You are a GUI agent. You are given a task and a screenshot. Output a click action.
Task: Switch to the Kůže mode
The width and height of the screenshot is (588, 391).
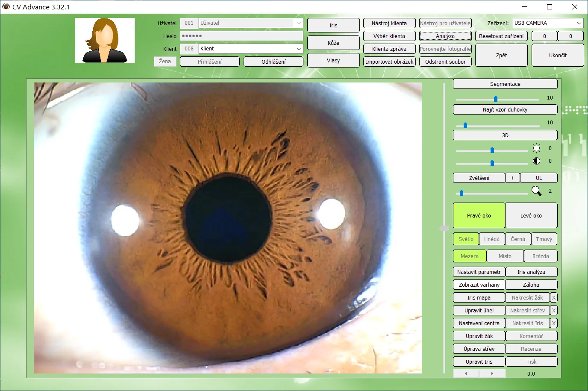333,43
